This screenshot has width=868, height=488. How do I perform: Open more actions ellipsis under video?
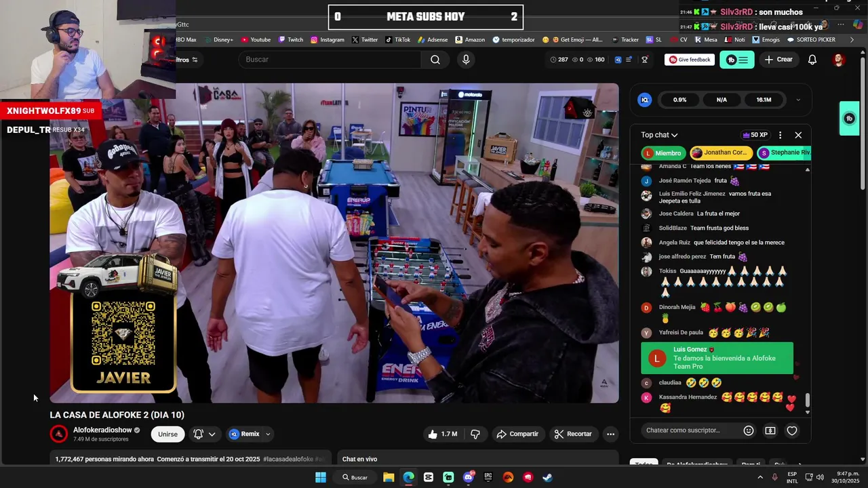tap(610, 434)
